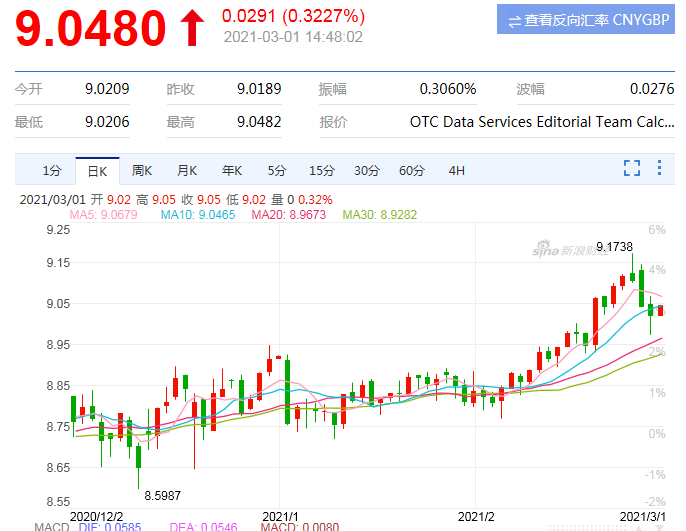686x531 pixels.
Task: Select the 日K daily chart tab
Action: [x=98, y=170]
